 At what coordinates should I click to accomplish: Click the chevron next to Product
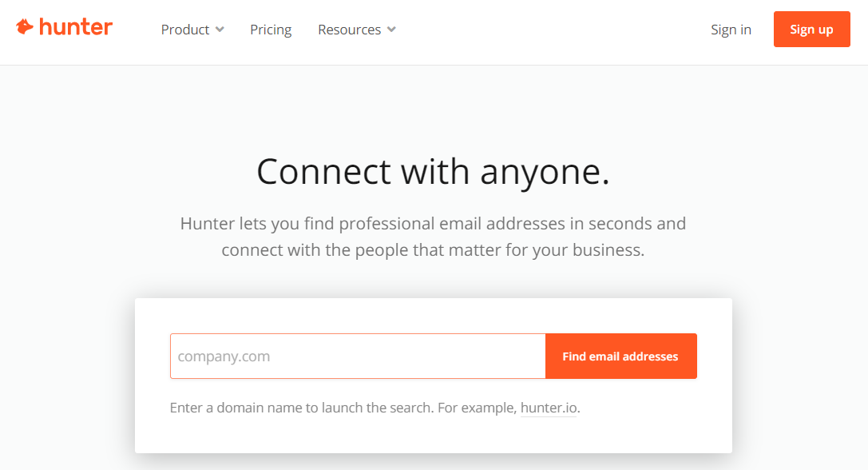[219, 30]
